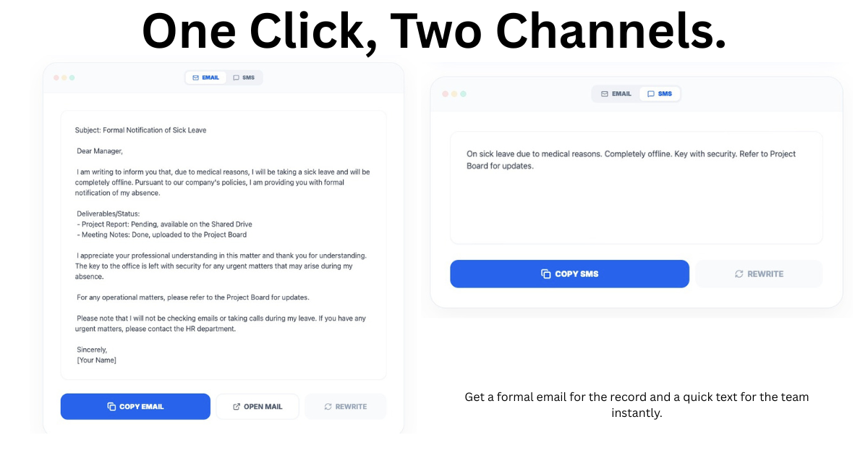Click the copy icon on COPY EMAIL button

(111, 407)
